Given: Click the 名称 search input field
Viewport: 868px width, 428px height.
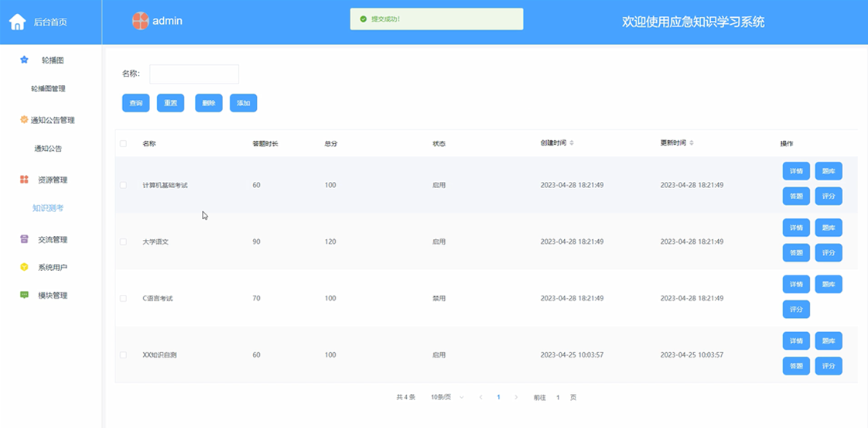Looking at the screenshot, I should [193, 74].
